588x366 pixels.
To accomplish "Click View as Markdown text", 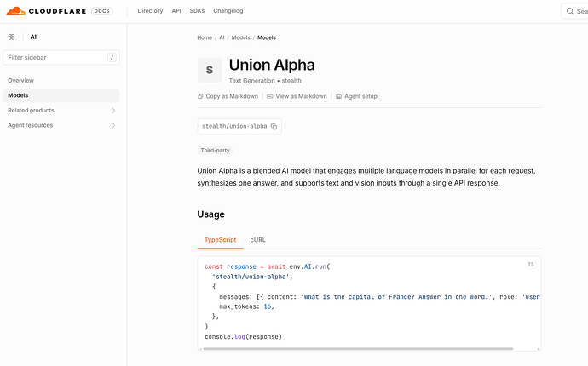I will click(x=301, y=96).
